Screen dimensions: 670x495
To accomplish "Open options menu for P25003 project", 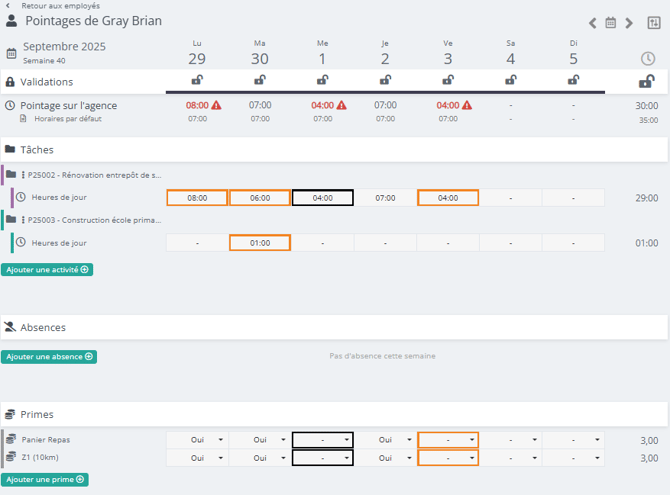I will [x=23, y=220].
